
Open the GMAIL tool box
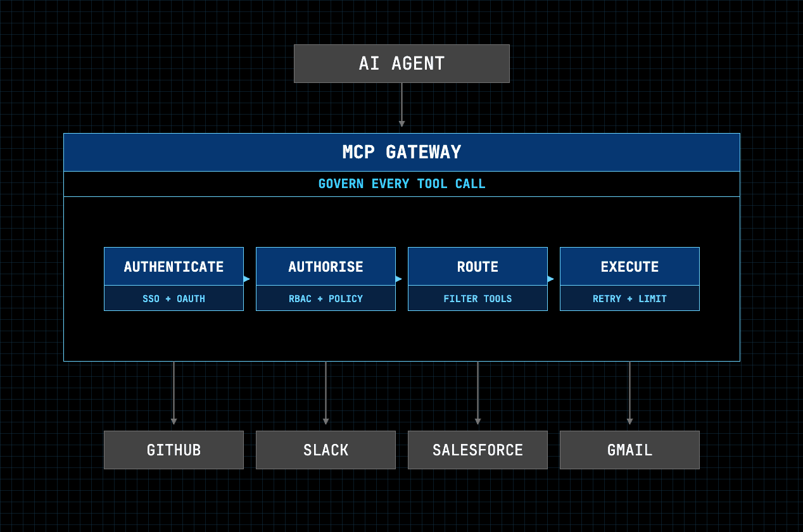[629, 450]
